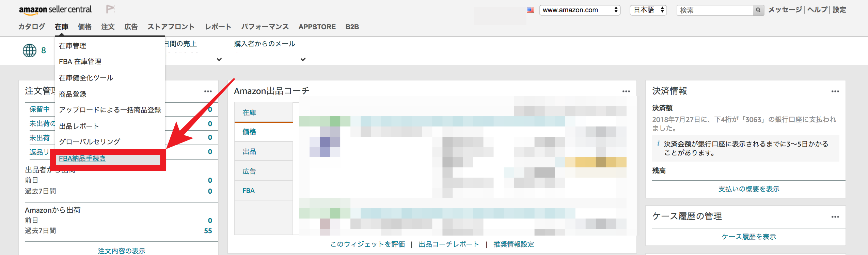
Task: Click the 保留中 row count 0
Action: pos(210,109)
